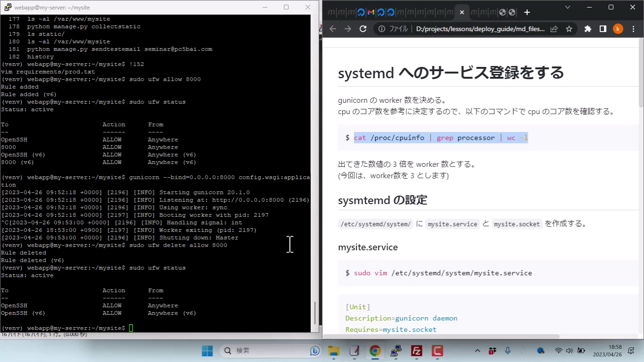Open the Chrome profile avatar button

[618, 29]
